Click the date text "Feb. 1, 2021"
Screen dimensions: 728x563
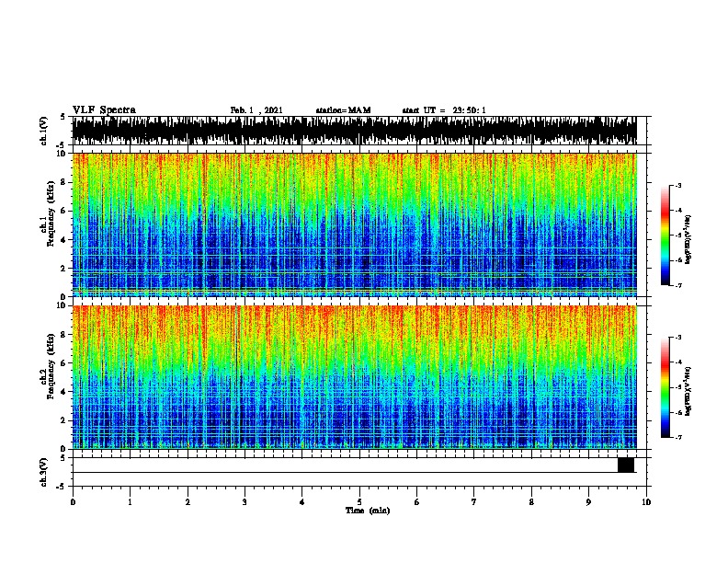tap(256, 110)
